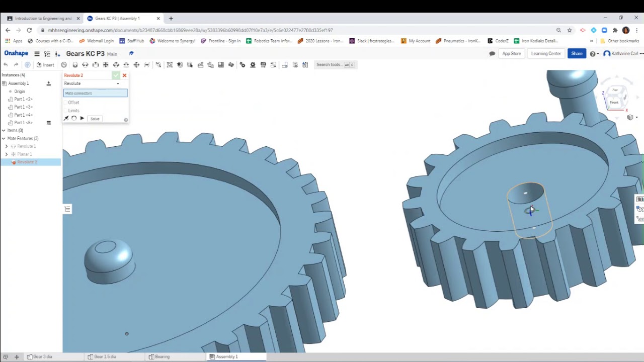
Task: Open the Katharine Carl user menu
Action: [624, 54]
